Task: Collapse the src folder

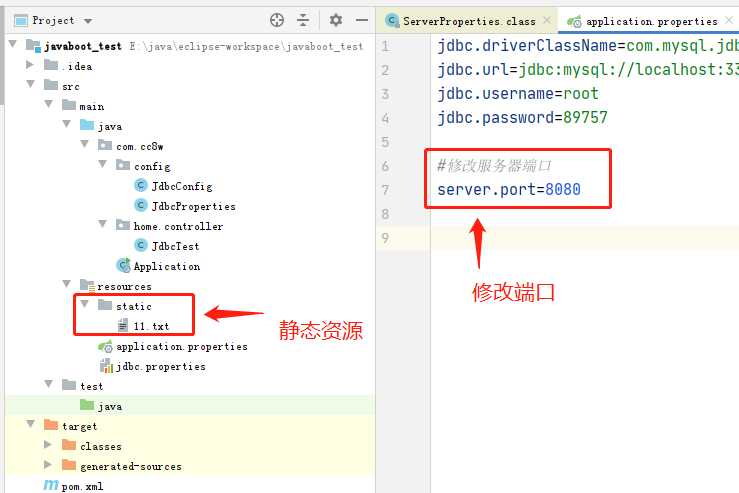Action: click(x=31, y=84)
